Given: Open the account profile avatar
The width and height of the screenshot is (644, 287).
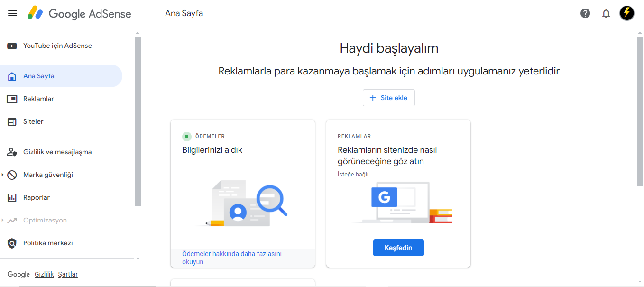Looking at the screenshot, I should point(627,13).
